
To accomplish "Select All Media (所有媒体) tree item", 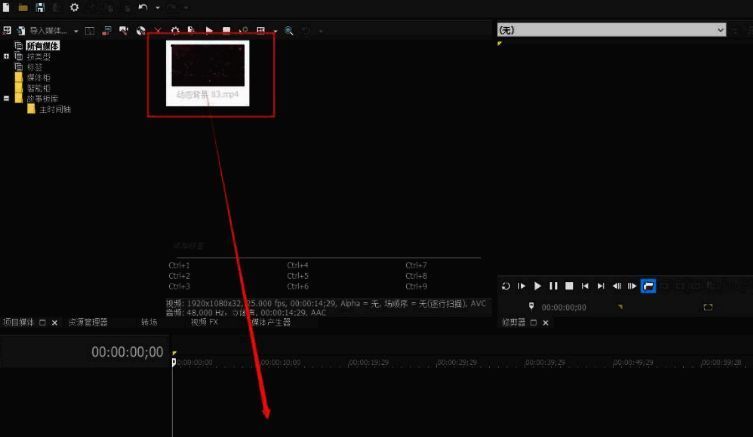I will pyautogui.click(x=43, y=46).
